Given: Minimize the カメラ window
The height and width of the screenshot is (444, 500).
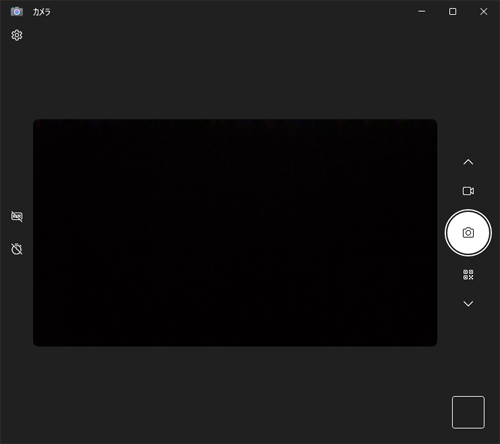Looking at the screenshot, I should [x=422, y=11].
